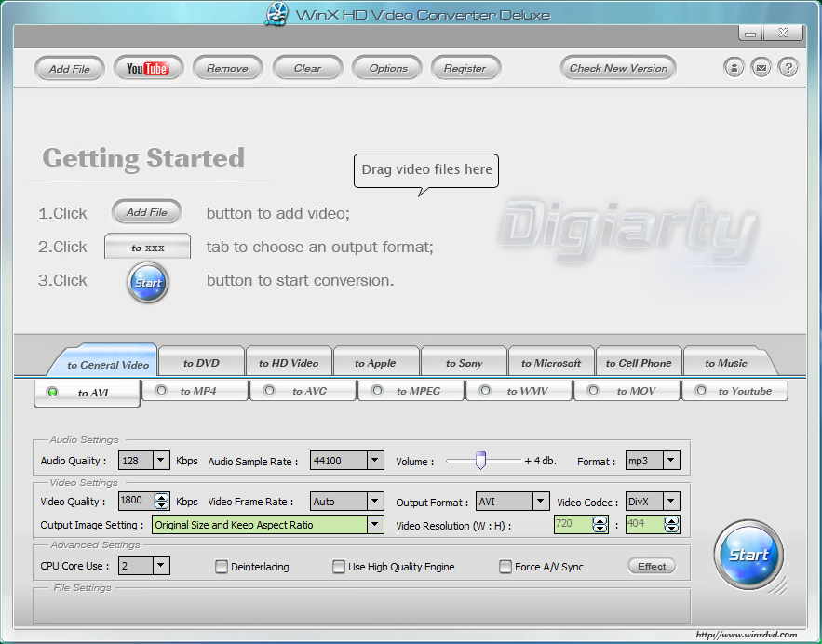The height and width of the screenshot is (644, 822).
Task: Open the Audio Quality dropdown
Action: [160, 461]
